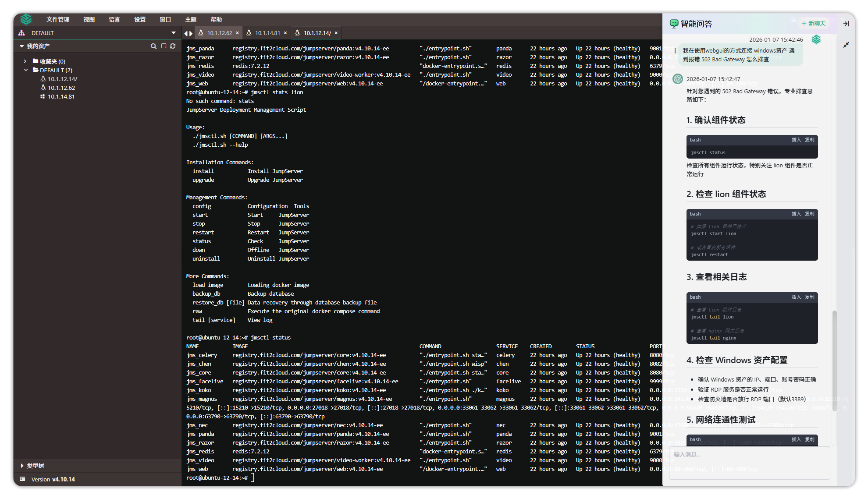The image size is (868, 495).
Task: Expand the 收藏夹 (0) folder
Action: 25,61
